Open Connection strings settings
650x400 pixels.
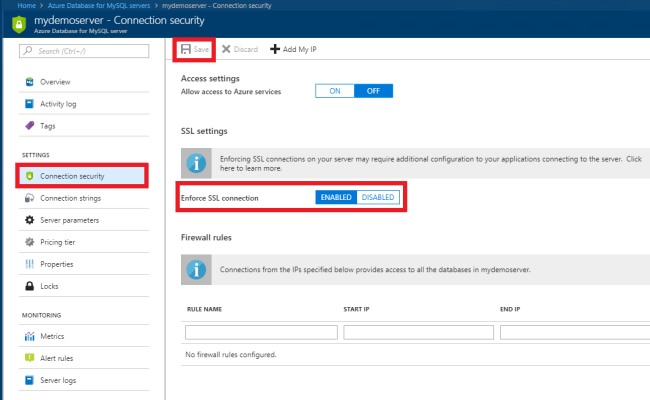point(84,198)
